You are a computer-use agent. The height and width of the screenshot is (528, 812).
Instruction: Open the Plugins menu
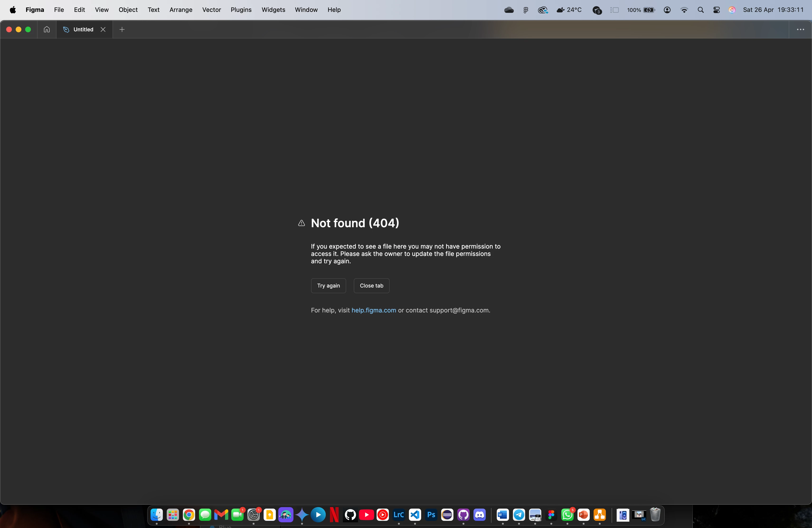pos(241,10)
